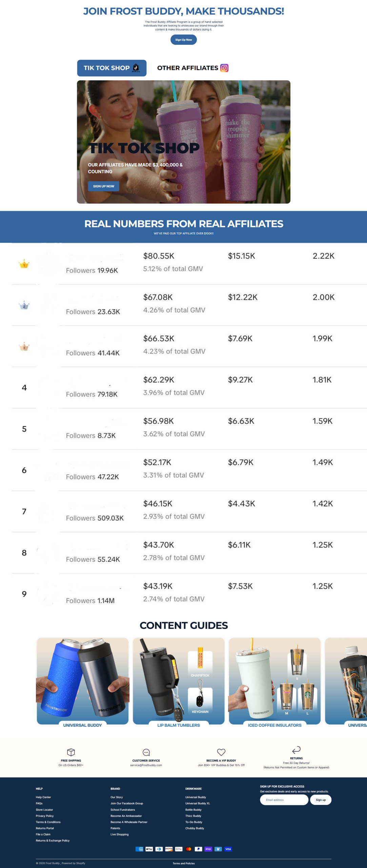Viewport: 367px width, 868px height.
Task: Click the newsletter Sign up button
Action: point(321,800)
